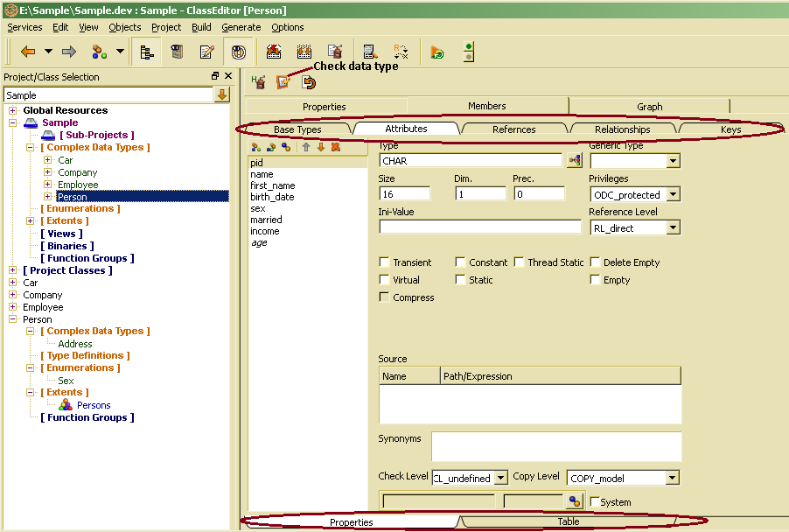This screenshot has width=789, height=532.
Task: Switch to the Relationships tab
Action: [622, 129]
